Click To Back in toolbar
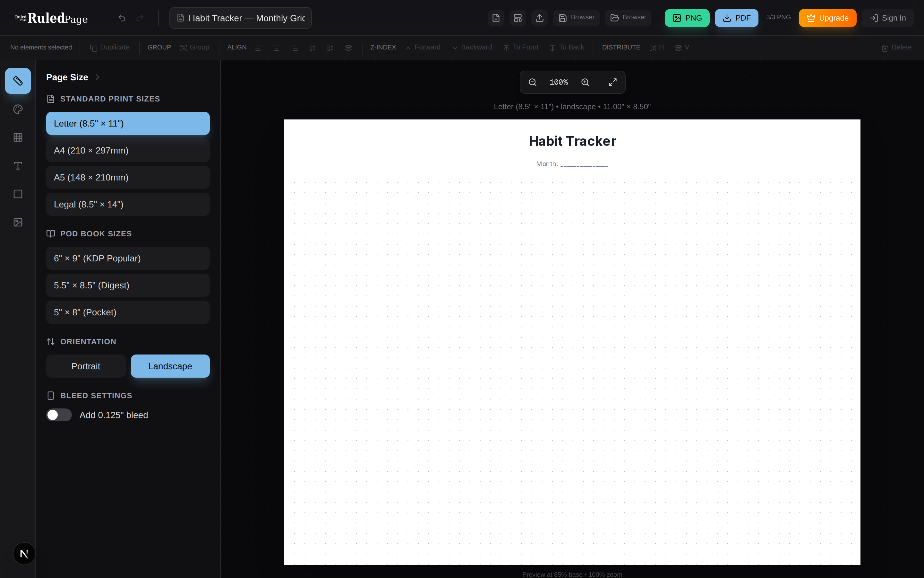Image resolution: width=924 pixels, height=578 pixels. pyautogui.click(x=567, y=48)
